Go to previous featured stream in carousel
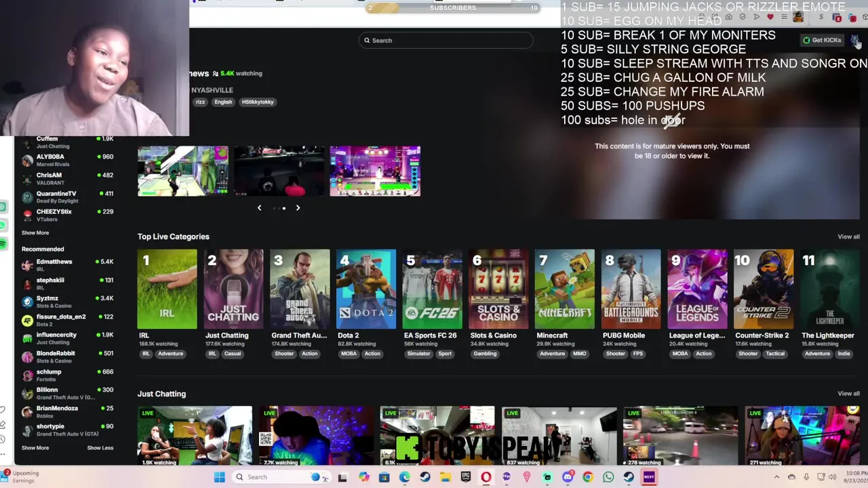868x488 pixels. click(259, 208)
